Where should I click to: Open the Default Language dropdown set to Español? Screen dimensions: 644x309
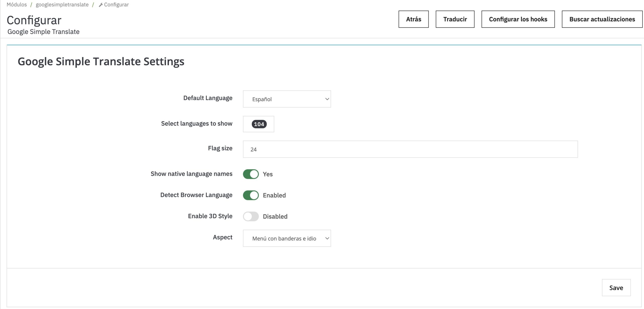pos(287,99)
